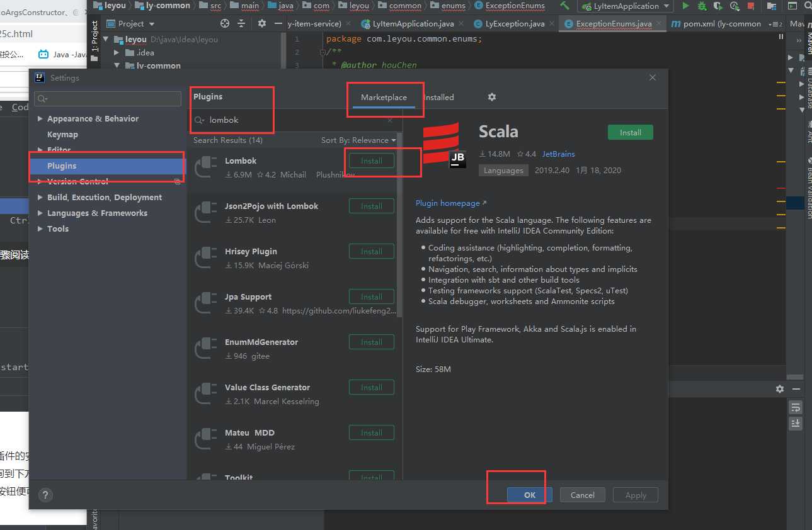Collapse all in the Project panel

pyautogui.click(x=243, y=23)
